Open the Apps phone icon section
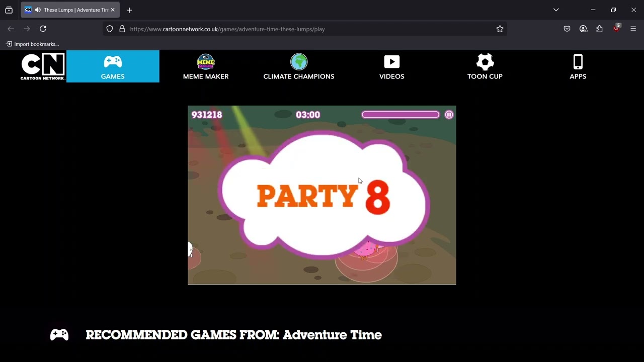 pos(578,66)
